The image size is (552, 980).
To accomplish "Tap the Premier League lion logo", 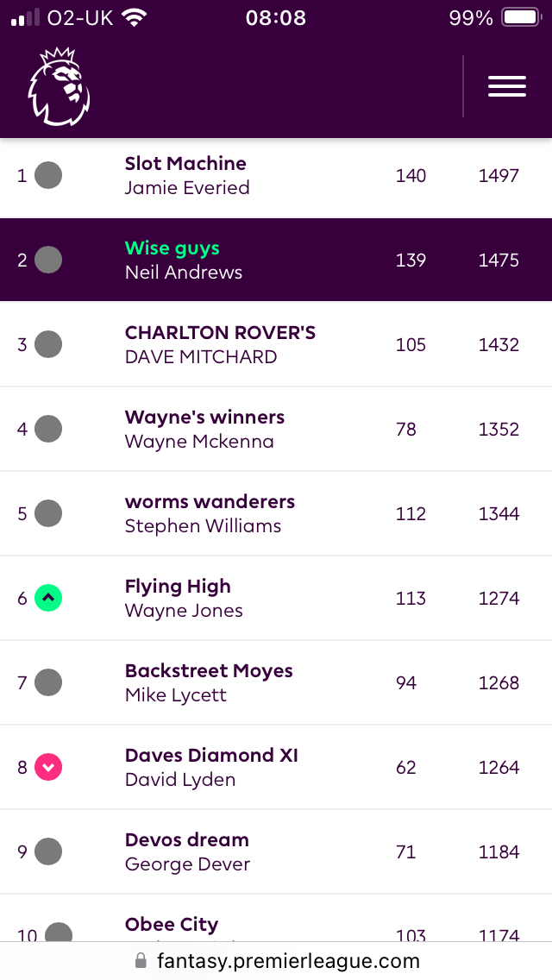I will coord(60,86).
